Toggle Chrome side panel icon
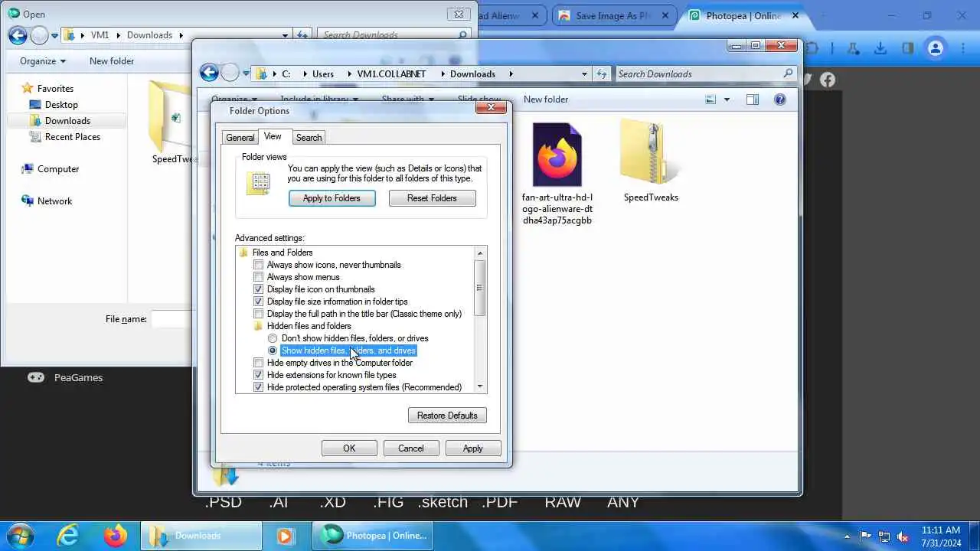Screen dimensions: 980x551 coord(907,48)
